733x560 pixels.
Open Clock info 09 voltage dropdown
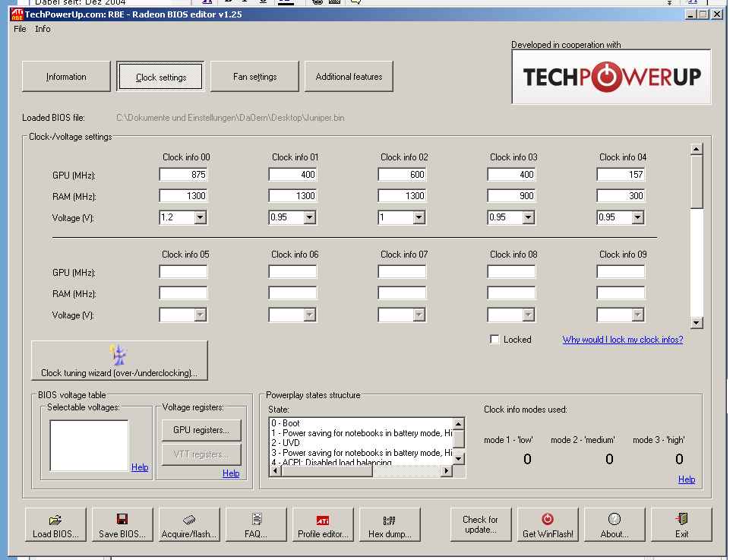pos(637,315)
